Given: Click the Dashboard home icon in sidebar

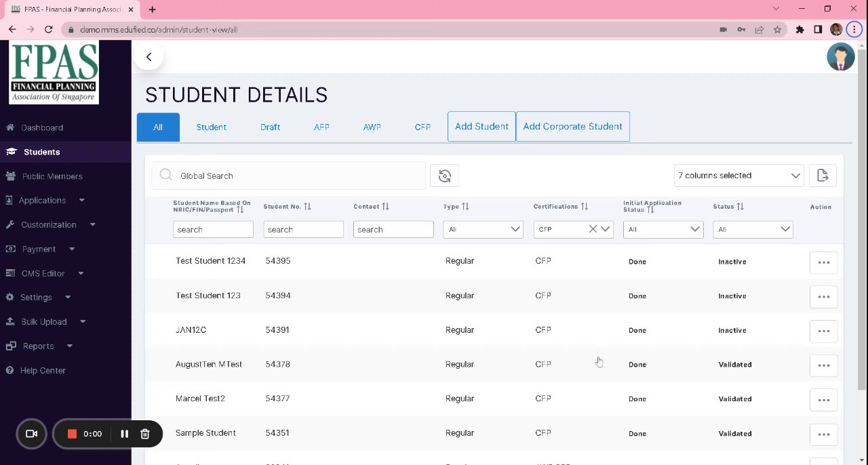Looking at the screenshot, I should tap(10, 127).
